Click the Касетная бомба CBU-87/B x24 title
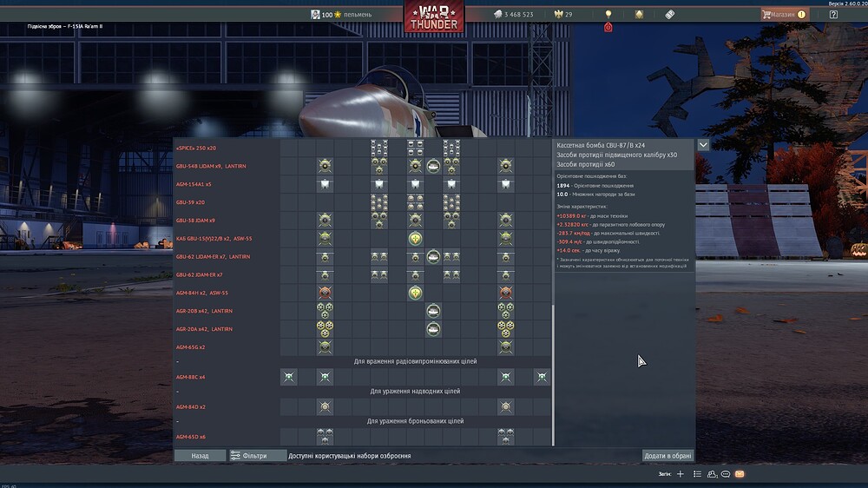The image size is (868, 488). click(601, 145)
